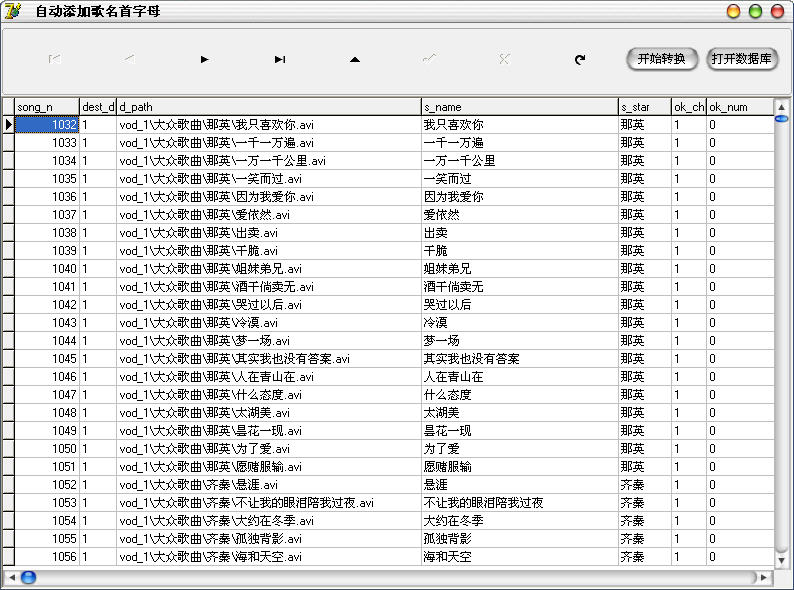Viewport: 794px width, 590px height.
Task: Click the edit record triangle button
Action: pos(354,59)
